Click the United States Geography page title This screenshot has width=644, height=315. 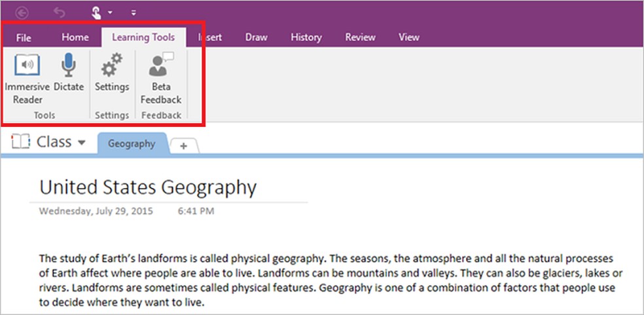click(148, 187)
